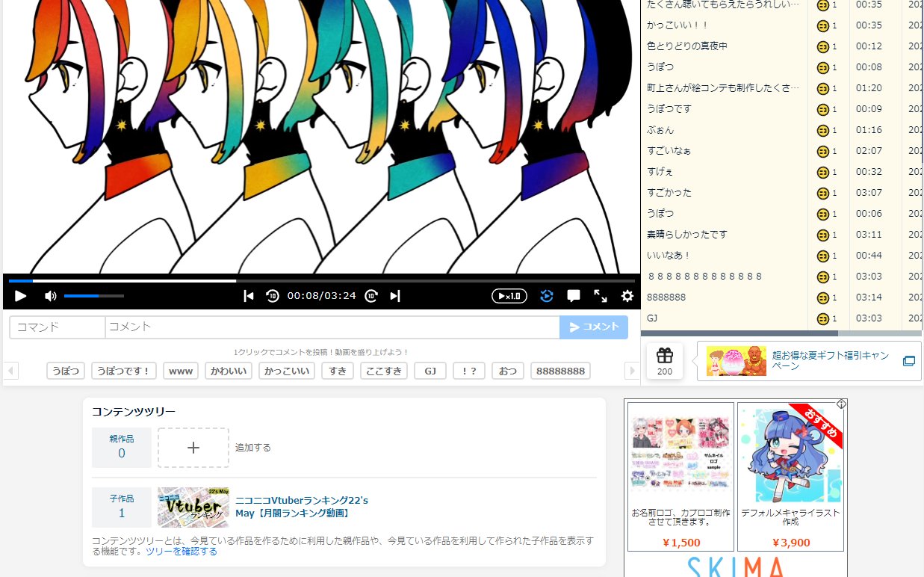Screen dimensions: 924x577
Task: Jump to the video start
Action: coord(249,296)
